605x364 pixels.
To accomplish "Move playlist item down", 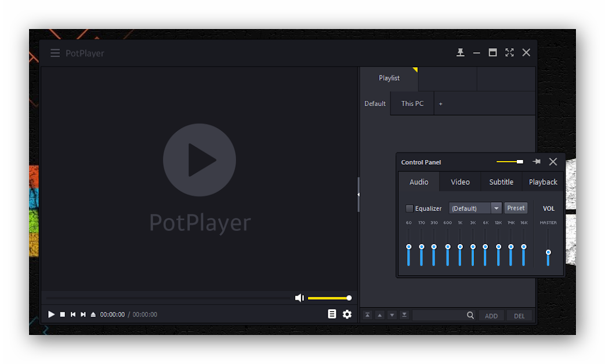I will 392,315.
